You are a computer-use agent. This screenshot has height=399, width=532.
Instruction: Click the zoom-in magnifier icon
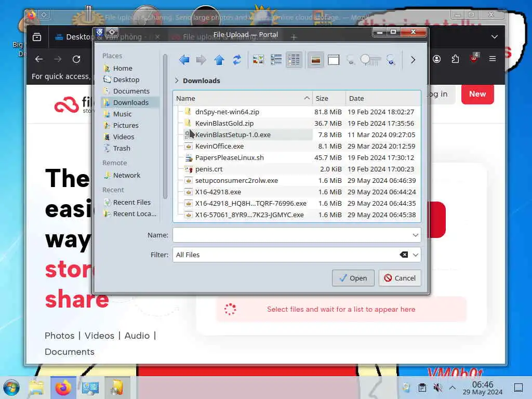coord(391,60)
